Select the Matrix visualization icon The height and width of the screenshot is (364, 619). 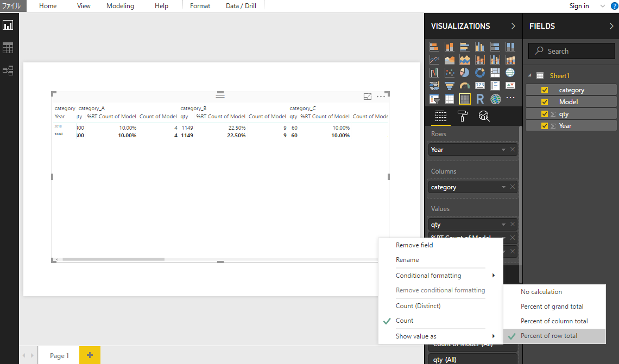click(x=465, y=99)
